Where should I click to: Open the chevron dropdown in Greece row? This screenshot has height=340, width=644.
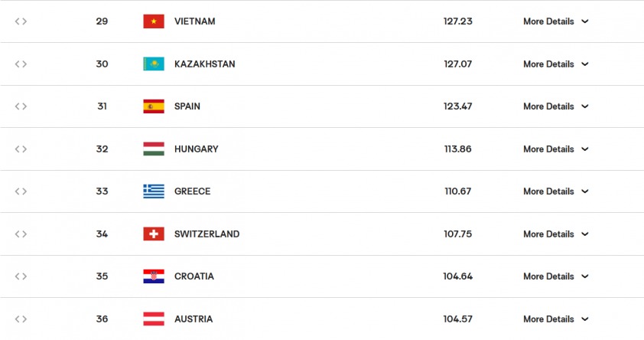[585, 191]
